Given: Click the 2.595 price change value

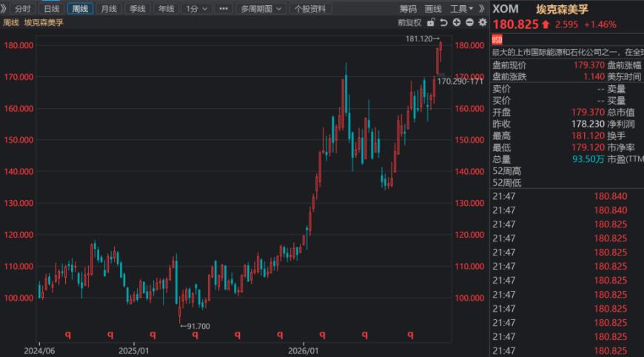Looking at the screenshot, I should tap(566, 24).
